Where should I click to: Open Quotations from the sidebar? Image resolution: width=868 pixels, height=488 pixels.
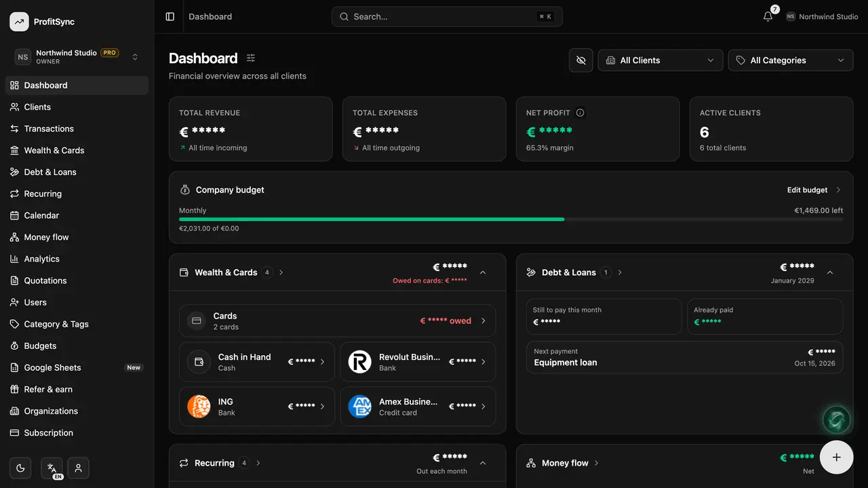pyautogui.click(x=77, y=281)
